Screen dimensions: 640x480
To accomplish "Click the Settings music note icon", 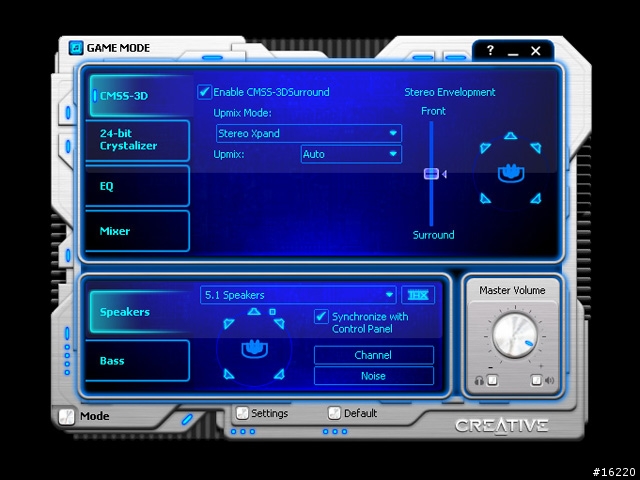I will [x=242, y=413].
